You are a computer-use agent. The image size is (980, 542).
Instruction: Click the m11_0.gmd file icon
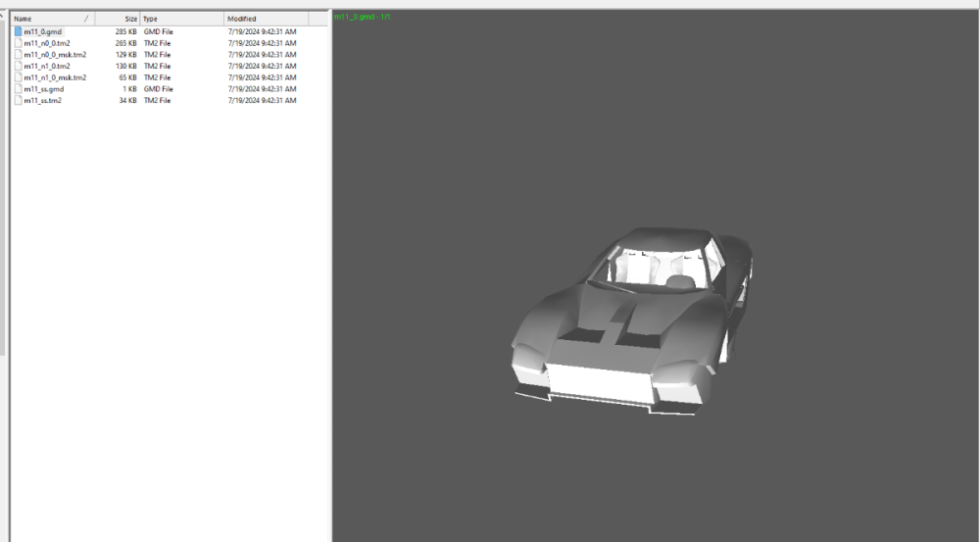[x=18, y=31]
